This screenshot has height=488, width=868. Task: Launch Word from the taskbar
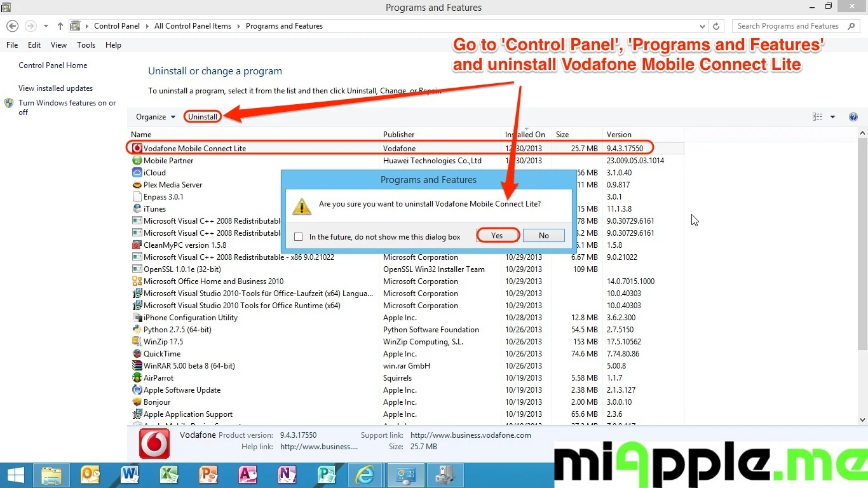130,475
